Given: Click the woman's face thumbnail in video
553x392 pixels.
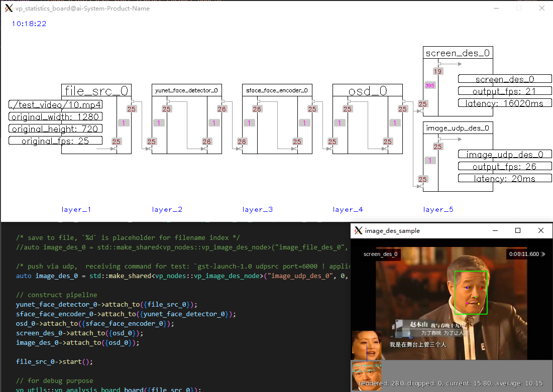Looking at the screenshot, I should 367,345.
